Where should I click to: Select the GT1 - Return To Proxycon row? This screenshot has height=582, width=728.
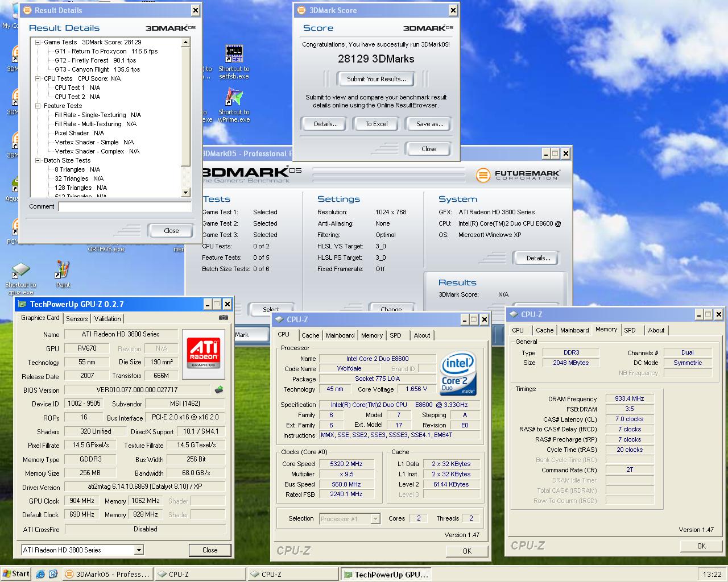(x=106, y=51)
